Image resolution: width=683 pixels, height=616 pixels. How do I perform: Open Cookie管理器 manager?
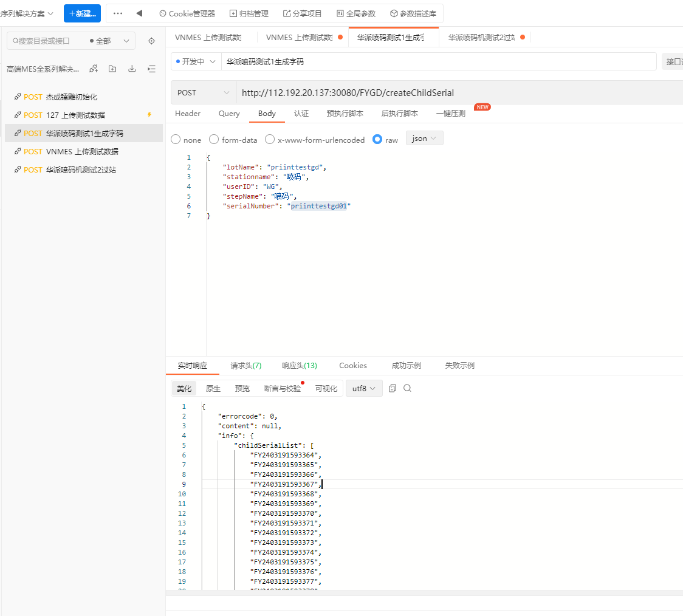click(187, 13)
